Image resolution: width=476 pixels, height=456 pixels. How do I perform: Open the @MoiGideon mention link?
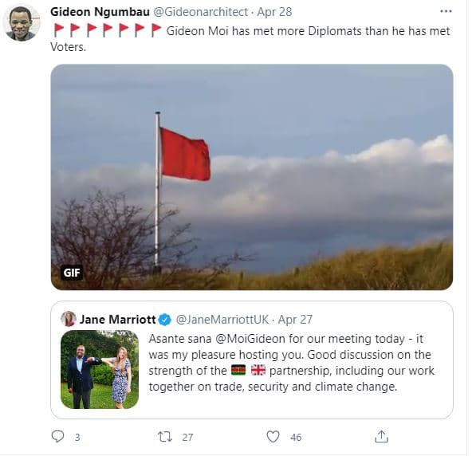point(250,339)
